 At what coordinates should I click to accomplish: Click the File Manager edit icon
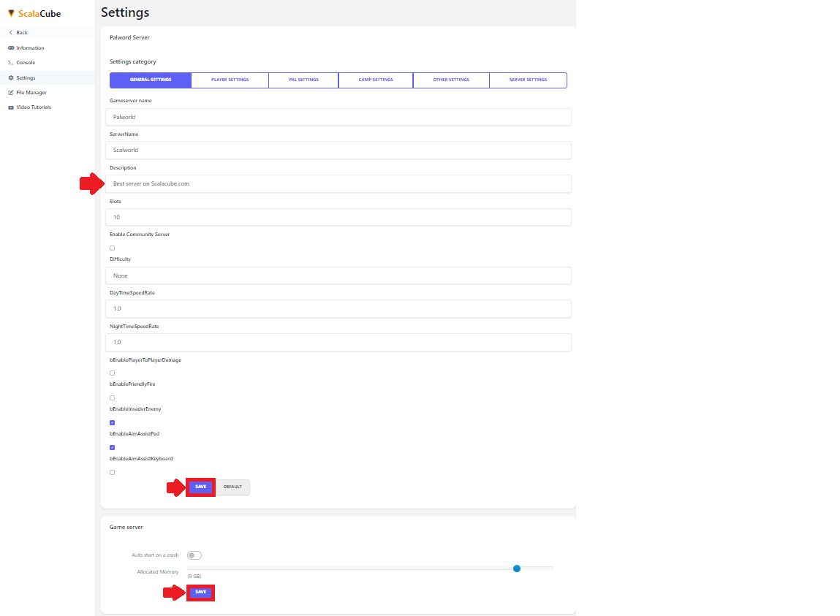pos(11,93)
